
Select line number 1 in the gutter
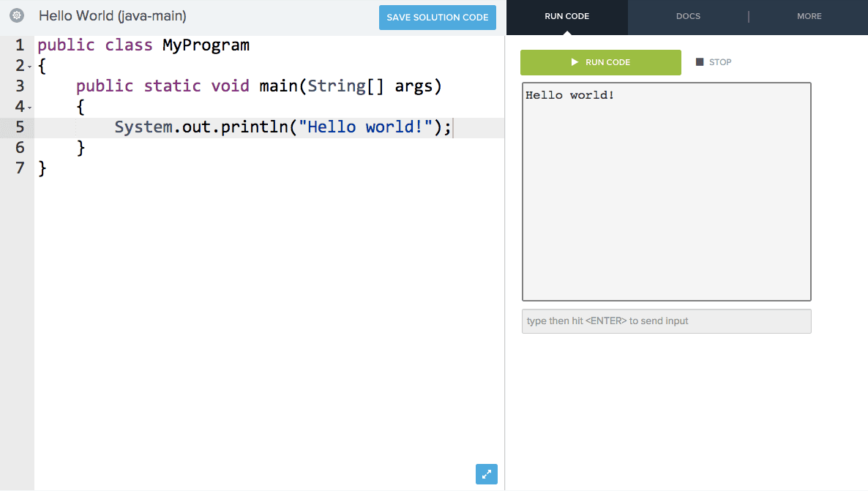point(20,45)
